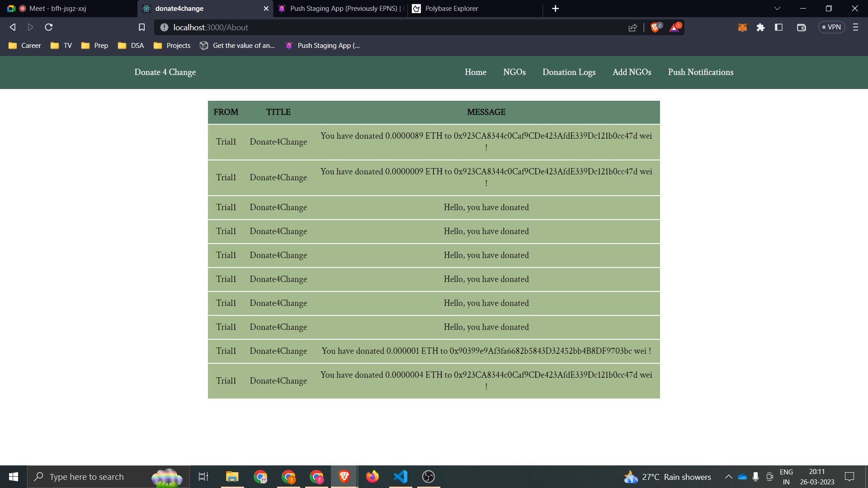Switch to the Polybase Explorer tab
This screenshot has width=868, height=488.
click(x=475, y=9)
